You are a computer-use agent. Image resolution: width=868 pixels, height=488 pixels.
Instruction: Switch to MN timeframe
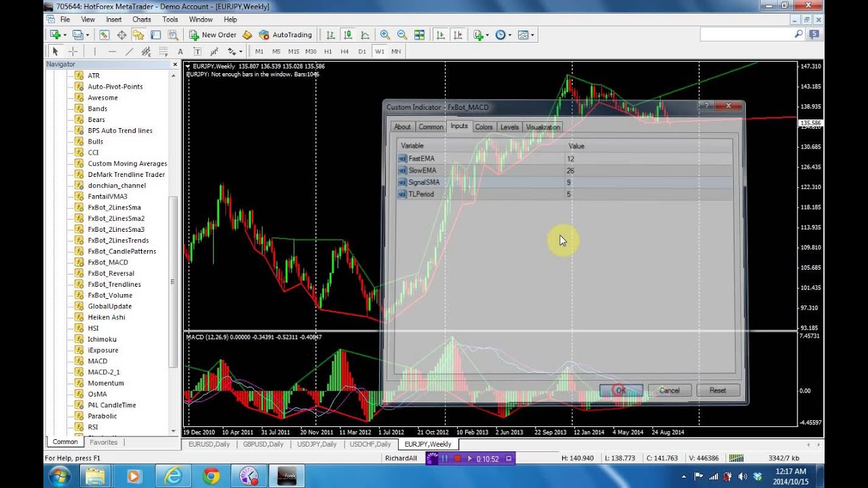[x=396, y=52]
